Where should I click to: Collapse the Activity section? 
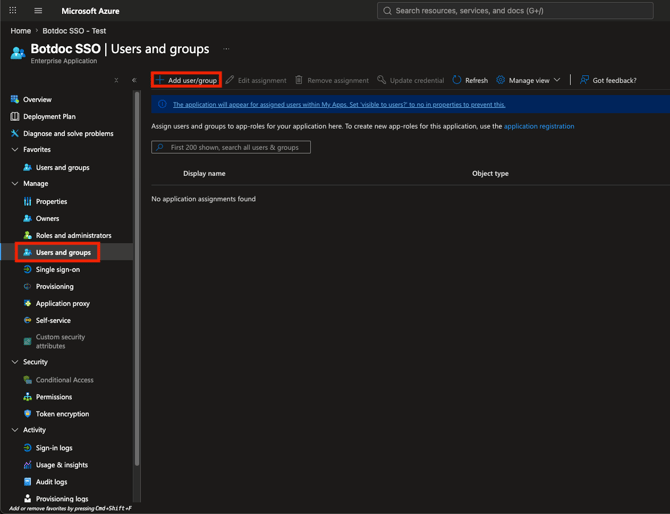click(x=15, y=430)
